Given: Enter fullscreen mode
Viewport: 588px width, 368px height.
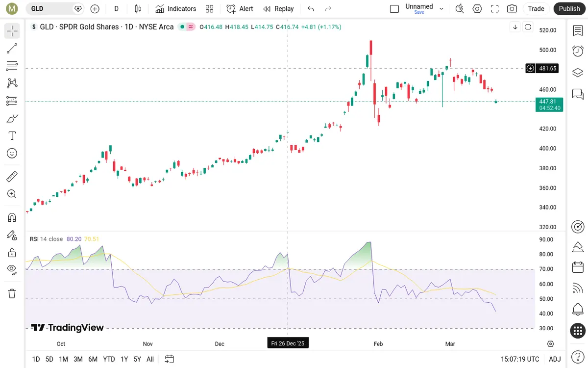Looking at the screenshot, I should pyautogui.click(x=495, y=9).
